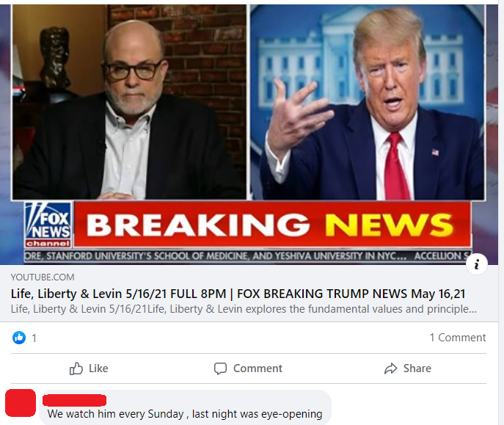The width and height of the screenshot is (504, 425).
Task: Click the info 'i' icon on preview
Action: (477, 264)
